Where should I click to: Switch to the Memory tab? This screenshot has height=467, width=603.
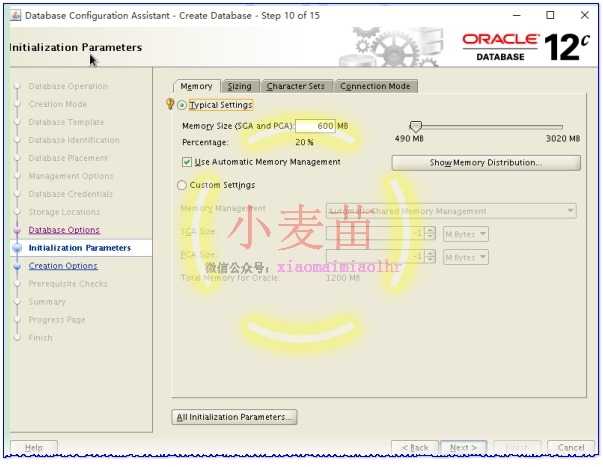pyautogui.click(x=197, y=86)
